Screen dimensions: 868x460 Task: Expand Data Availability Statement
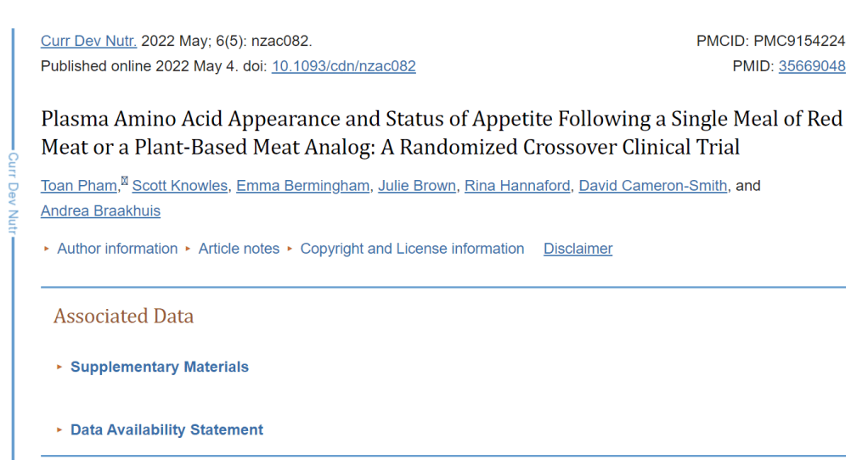pos(166,430)
